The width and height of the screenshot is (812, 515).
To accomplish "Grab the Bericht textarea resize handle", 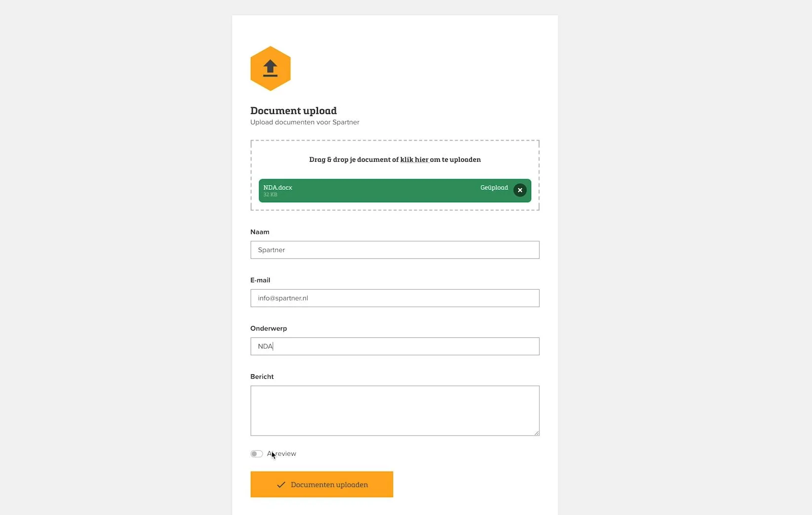I will (x=537, y=433).
